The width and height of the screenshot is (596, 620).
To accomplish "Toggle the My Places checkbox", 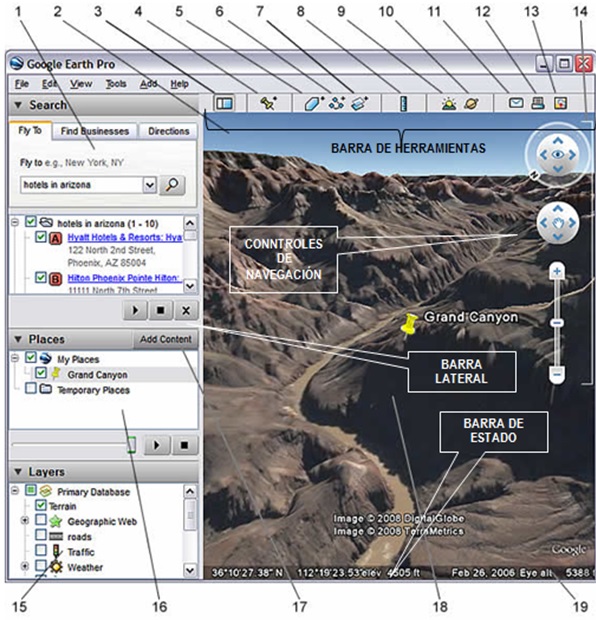I will click(30, 357).
